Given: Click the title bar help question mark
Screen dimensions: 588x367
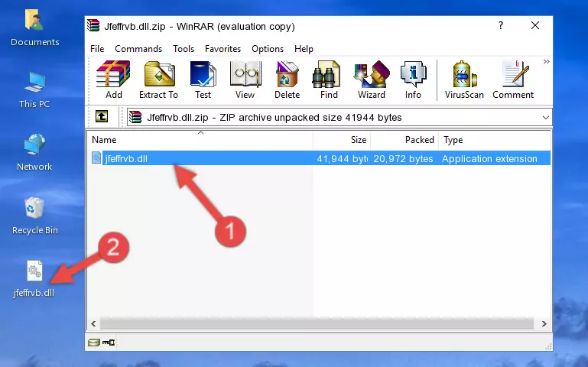Looking at the screenshot, I should 501,25.
